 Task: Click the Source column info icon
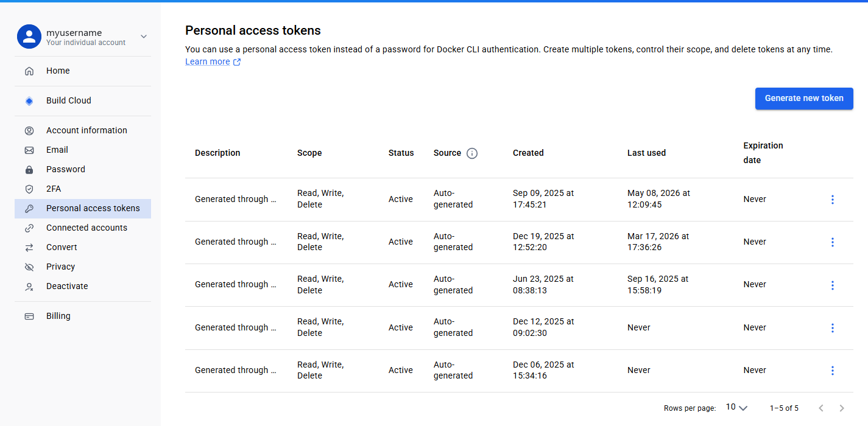[472, 153]
